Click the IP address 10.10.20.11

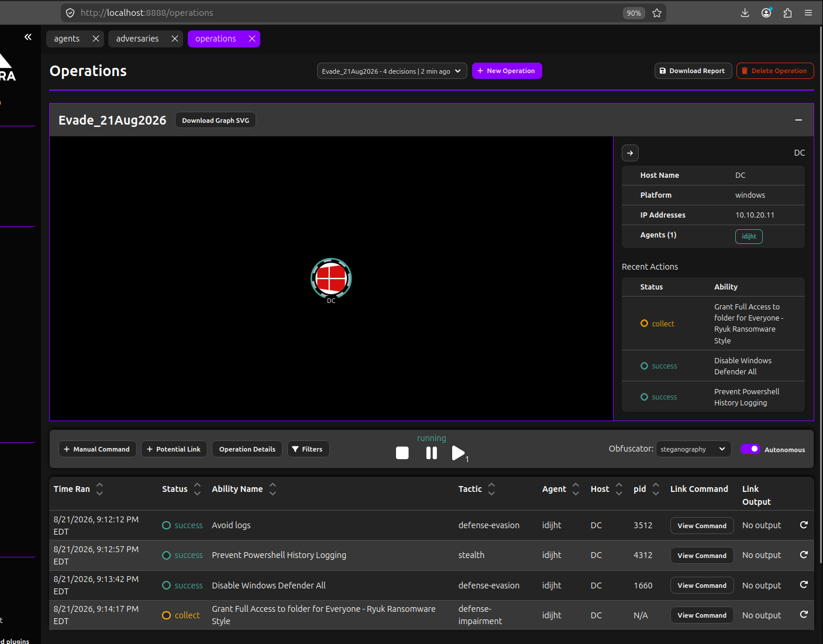(x=755, y=215)
